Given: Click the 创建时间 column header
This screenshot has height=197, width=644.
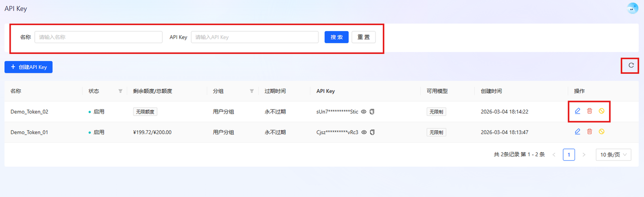Looking at the screenshot, I should (x=491, y=91).
